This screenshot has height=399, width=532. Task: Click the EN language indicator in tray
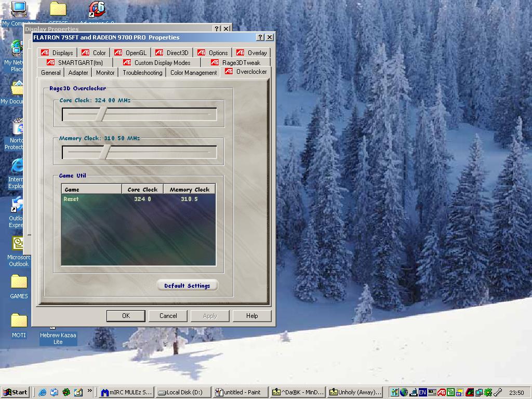coord(422,393)
